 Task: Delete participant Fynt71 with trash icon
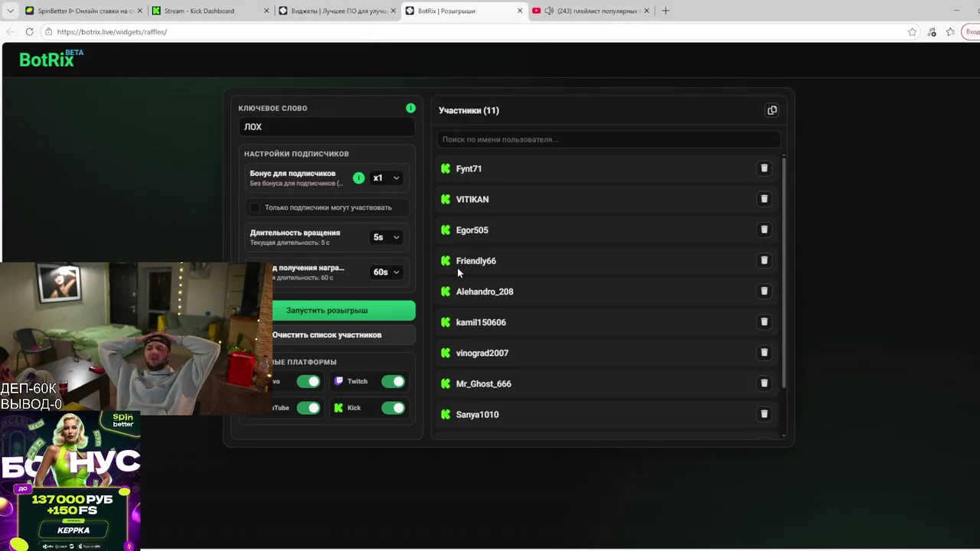coord(764,168)
